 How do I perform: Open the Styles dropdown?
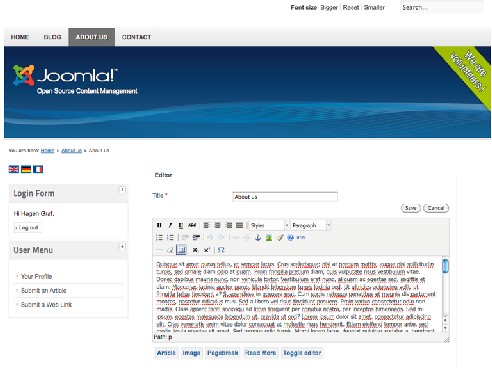[269, 225]
